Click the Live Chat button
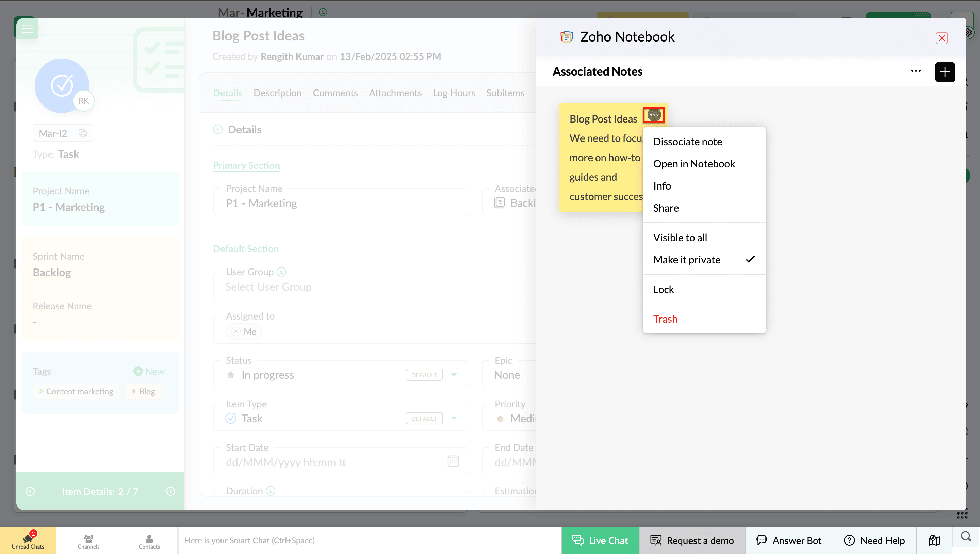 (600, 540)
